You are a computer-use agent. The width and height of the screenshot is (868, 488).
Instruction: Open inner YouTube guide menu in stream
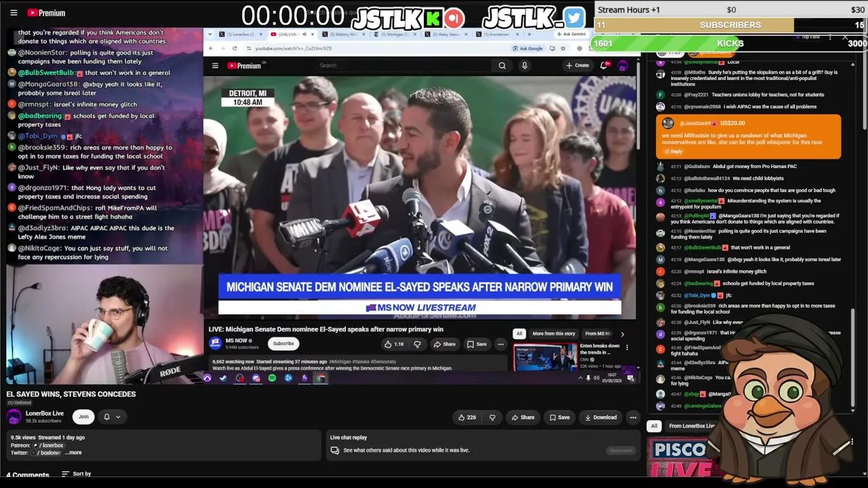215,66
